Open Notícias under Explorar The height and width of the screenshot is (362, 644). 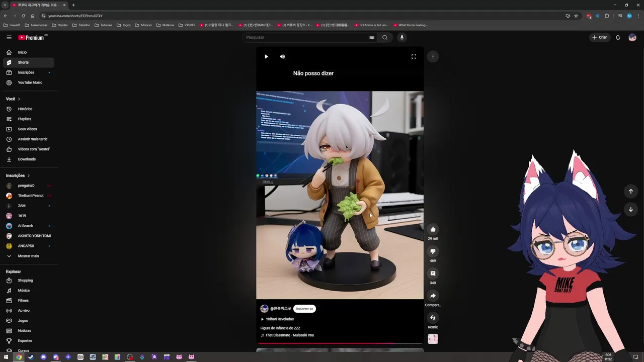coord(29,331)
